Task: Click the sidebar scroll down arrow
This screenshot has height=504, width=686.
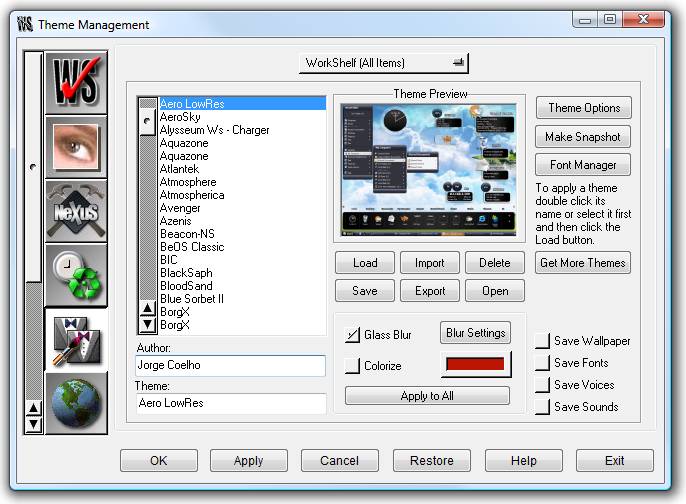Action: tap(33, 424)
